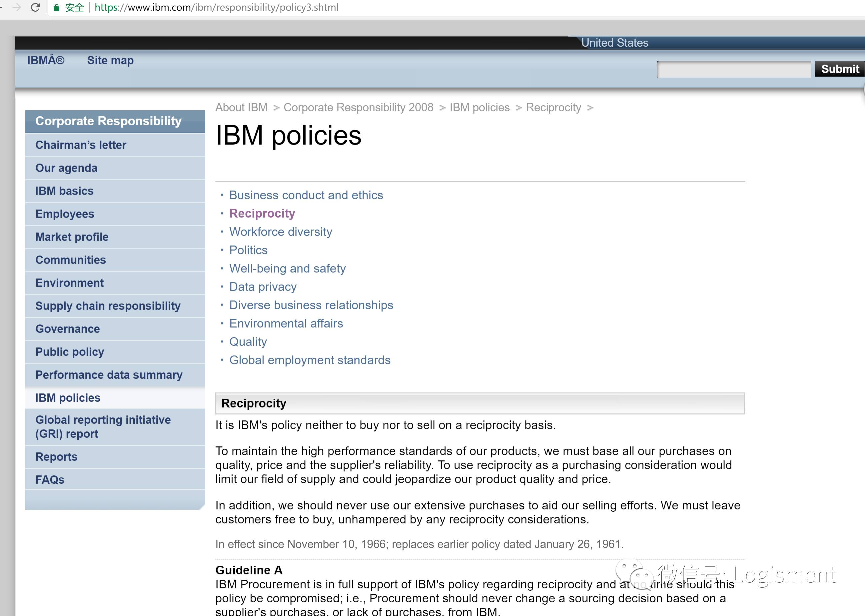Open Market profile sidebar item
The height and width of the screenshot is (616, 865).
[115, 237]
